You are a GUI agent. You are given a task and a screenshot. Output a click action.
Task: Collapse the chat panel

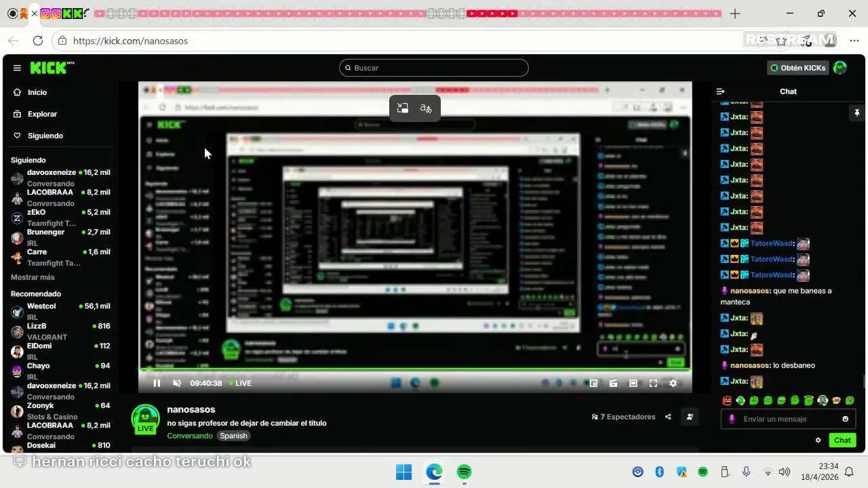coord(721,91)
